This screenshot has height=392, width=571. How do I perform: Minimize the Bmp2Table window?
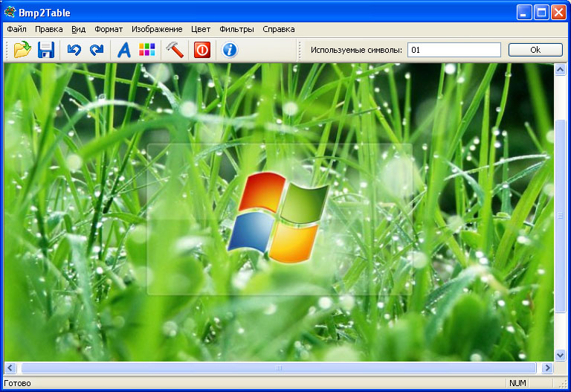click(x=524, y=13)
